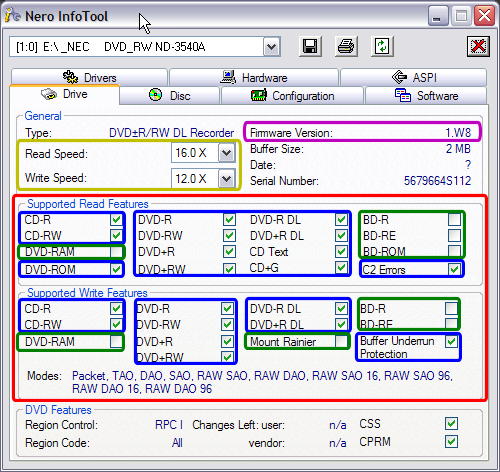Viewport: 500px width, 472px height.
Task: Click the Nero InfoTool title bar icon
Action: 13,15
